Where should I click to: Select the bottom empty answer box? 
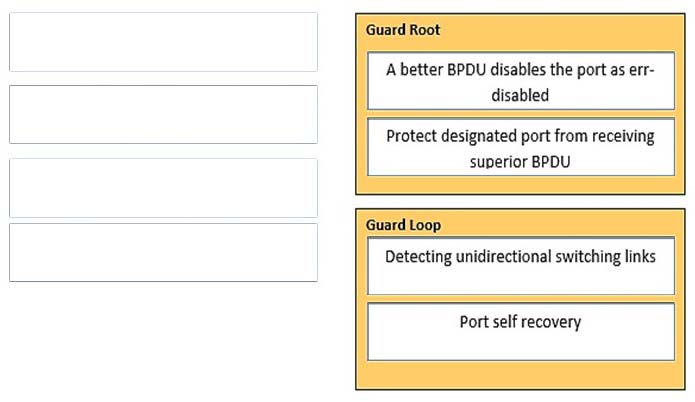coord(163,252)
